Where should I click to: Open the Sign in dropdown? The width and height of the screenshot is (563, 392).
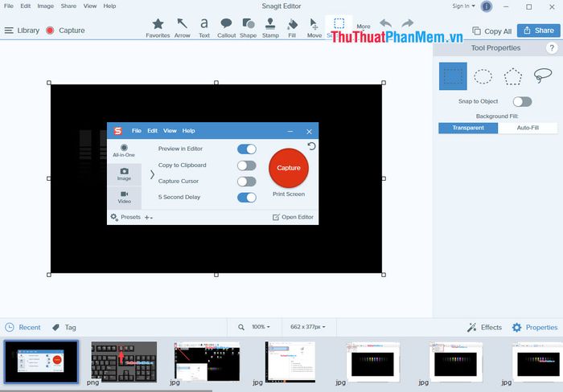tap(463, 6)
